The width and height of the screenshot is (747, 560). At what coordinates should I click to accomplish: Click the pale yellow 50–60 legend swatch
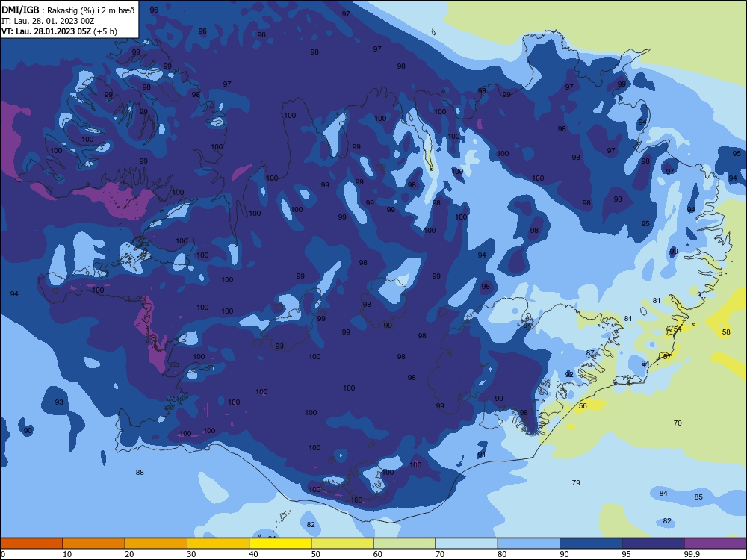[342, 544]
